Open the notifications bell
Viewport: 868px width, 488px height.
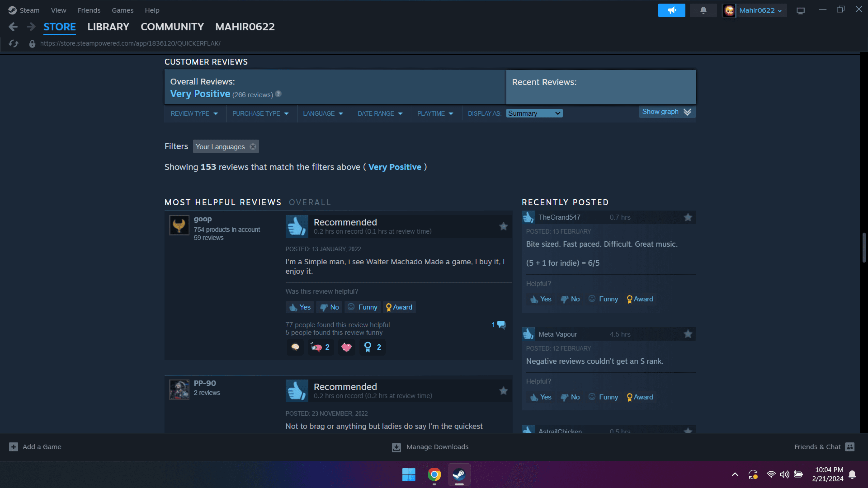tap(703, 10)
